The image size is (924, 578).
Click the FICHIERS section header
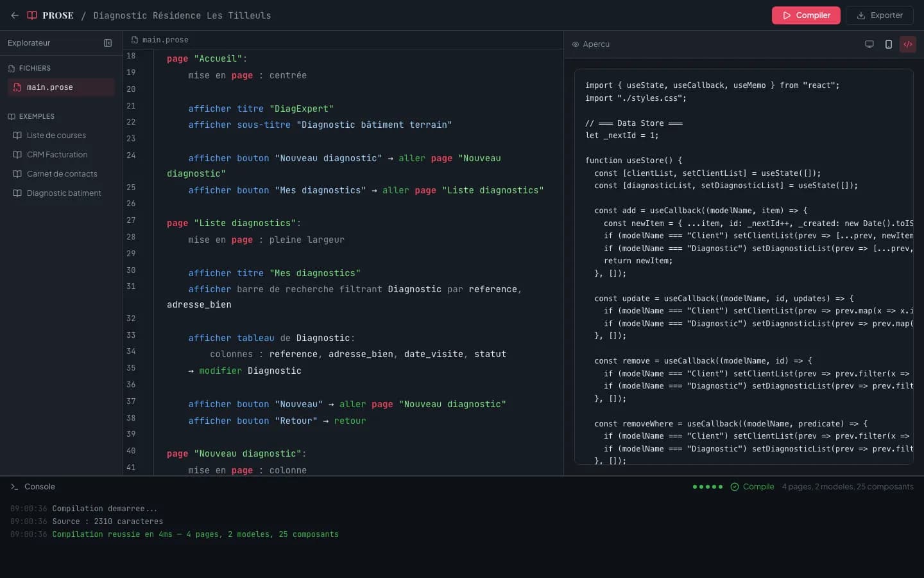pos(35,68)
